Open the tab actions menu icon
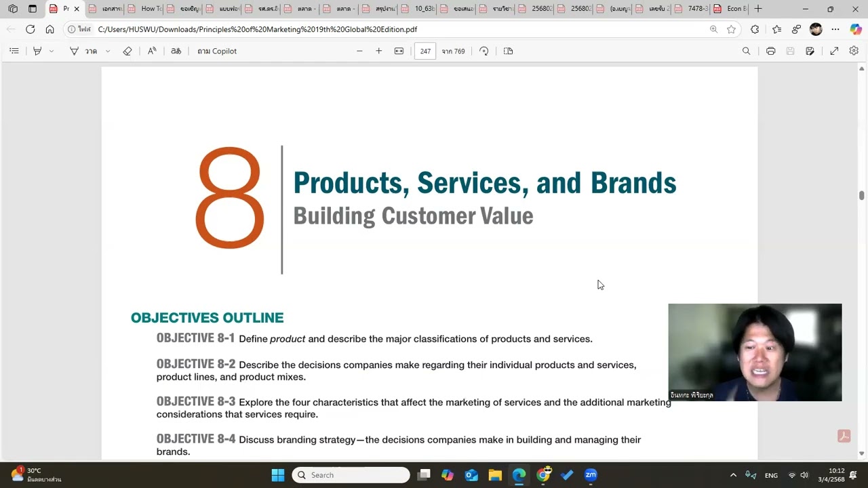Image resolution: width=868 pixels, height=488 pixels. click(x=32, y=9)
